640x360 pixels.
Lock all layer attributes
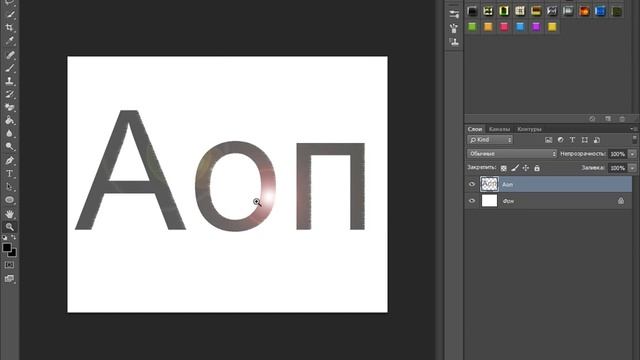(x=537, y=168)
